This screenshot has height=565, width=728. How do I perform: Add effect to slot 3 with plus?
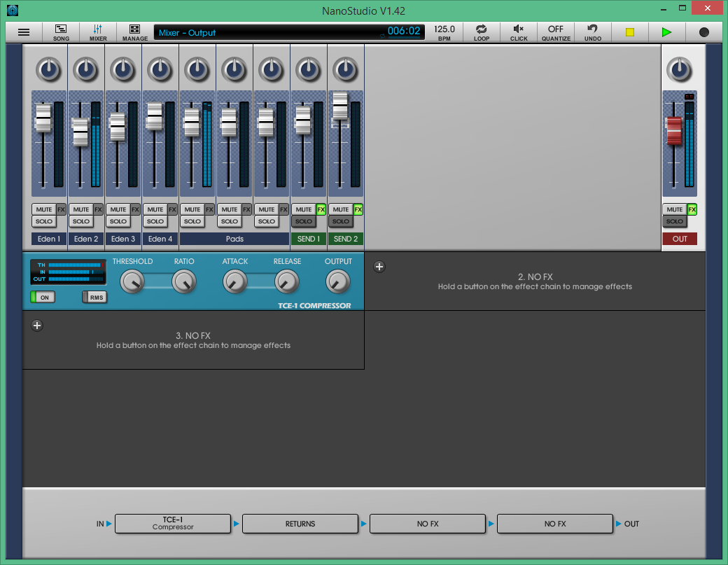point(38,325)
